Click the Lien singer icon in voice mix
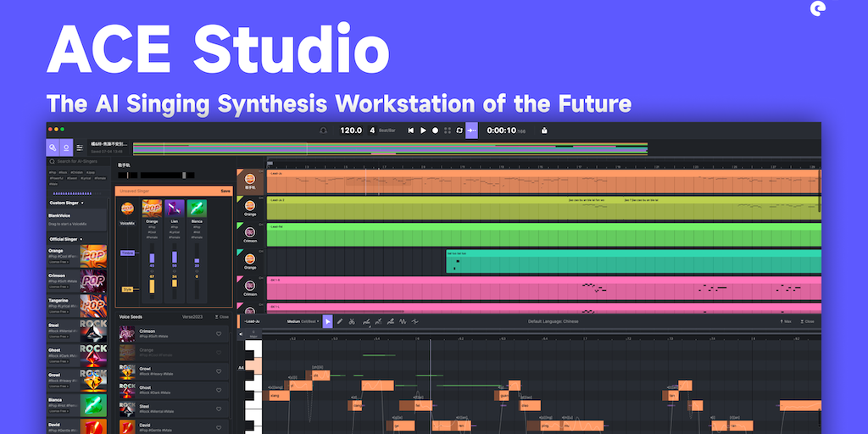Image resolution: width=868 pixels, height=434 pixels. tap(175, 209)
